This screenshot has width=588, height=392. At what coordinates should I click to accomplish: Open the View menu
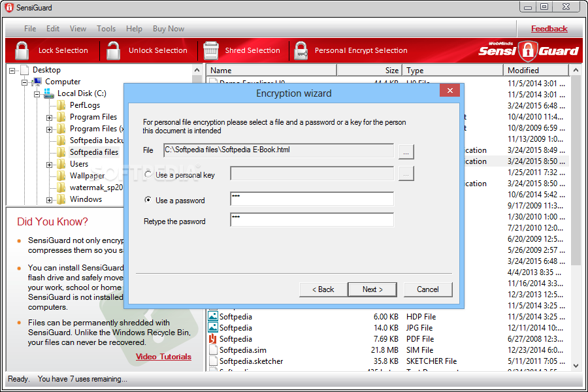(78, 29)
